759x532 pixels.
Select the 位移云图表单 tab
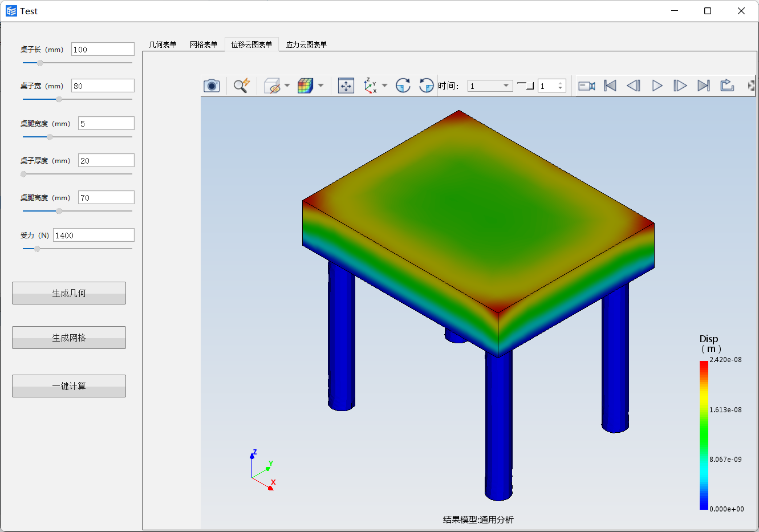click(x=251, y=44)
